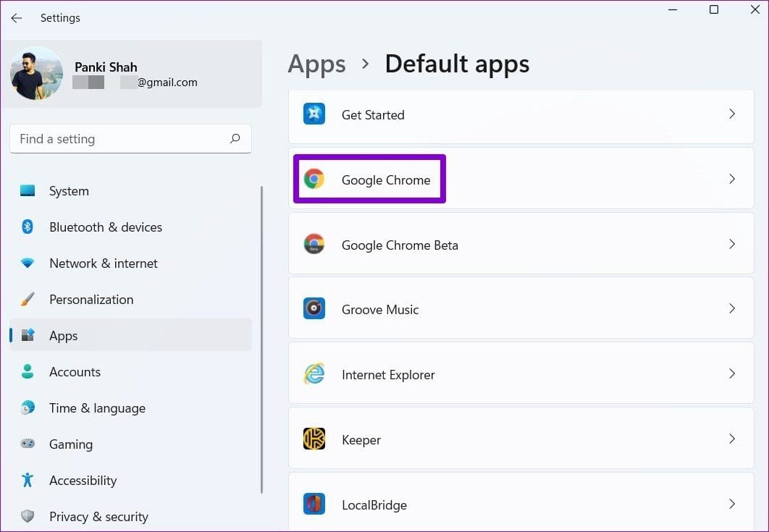Expand the Google Chrome Beta chevron
The width and height of the screenshot is (769, 532).
click(732, 244)
